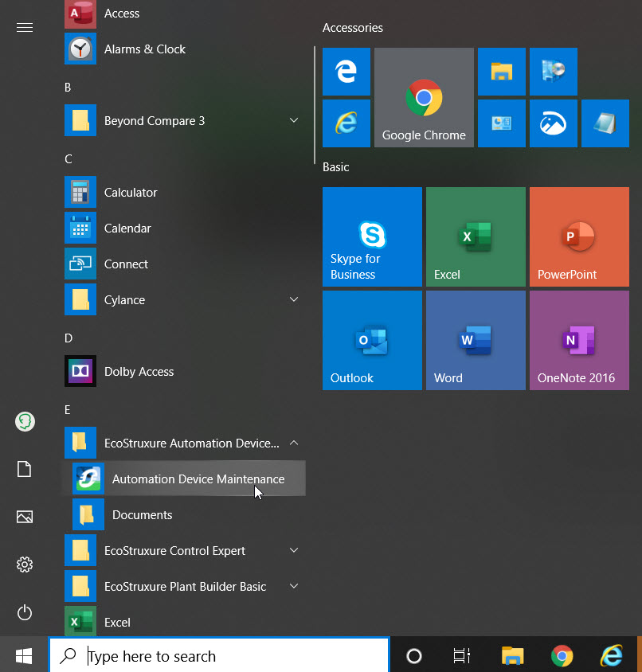Launch the Skype for Business tile

[x=372, y=236]
